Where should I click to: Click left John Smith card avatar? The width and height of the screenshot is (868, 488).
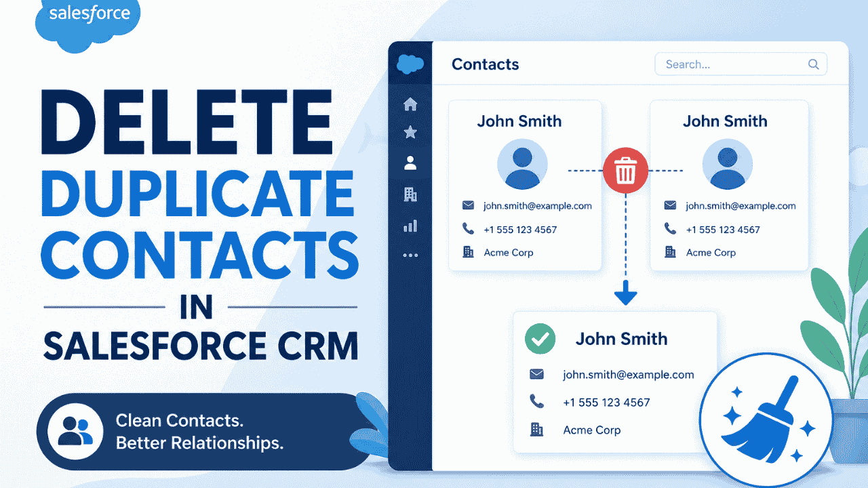pyautogui.click(x=522, y=165)
